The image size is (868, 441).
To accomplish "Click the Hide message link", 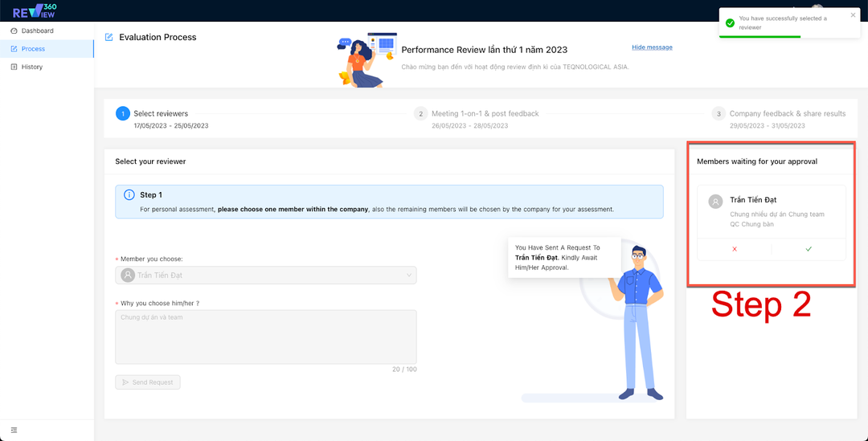I will coord(652,47).
